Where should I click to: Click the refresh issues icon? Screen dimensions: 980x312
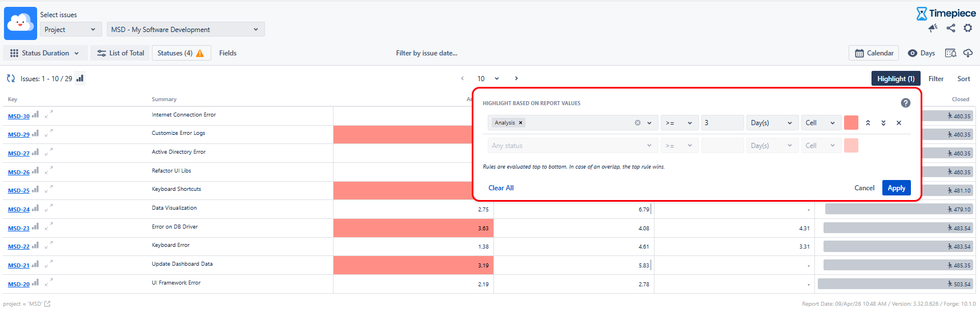(x=10, y=78)
